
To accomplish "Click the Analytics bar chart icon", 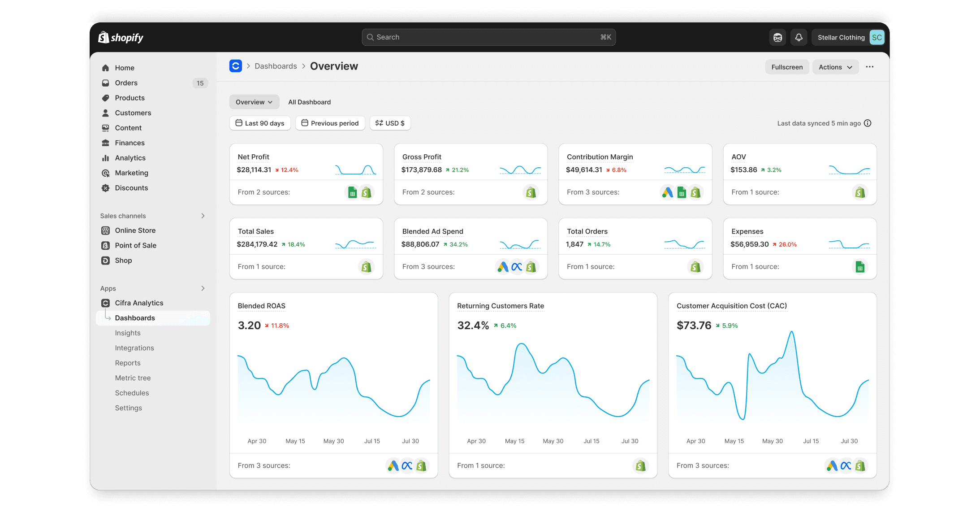I will coord(106,158).
